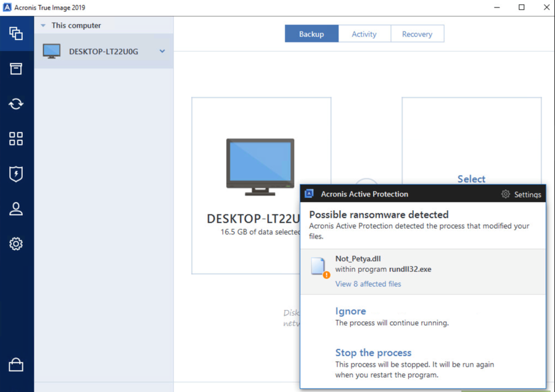
Task: Open the Account person icon
Action: (16, 209)
